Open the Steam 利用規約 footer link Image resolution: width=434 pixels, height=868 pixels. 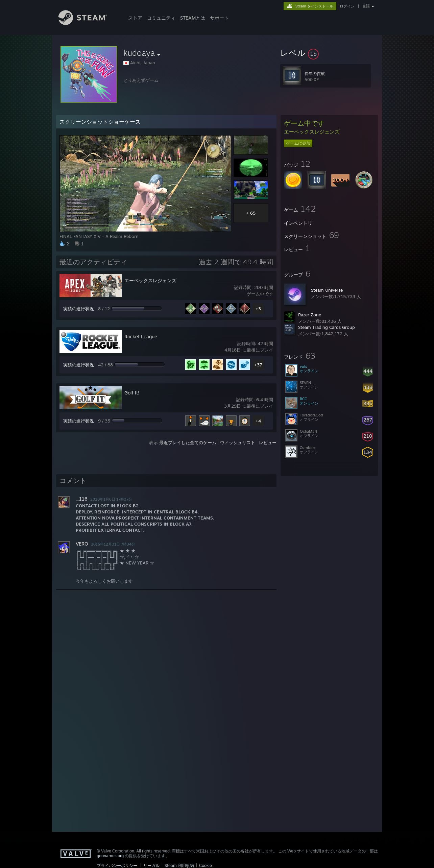point(179,865)
